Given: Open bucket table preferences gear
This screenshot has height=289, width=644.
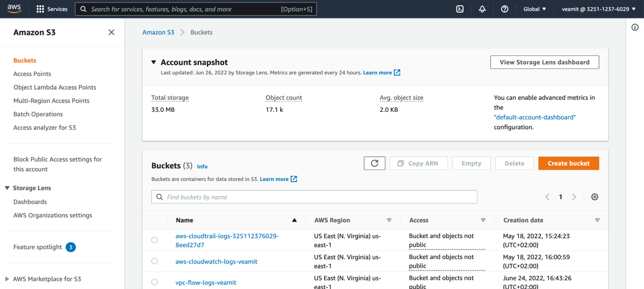Looking at the screenshot, I should pyautogui.click(x=594, y=197).
